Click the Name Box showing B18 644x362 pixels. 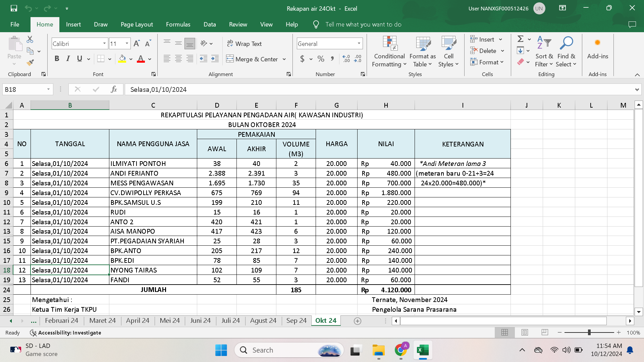click(24, 89)
